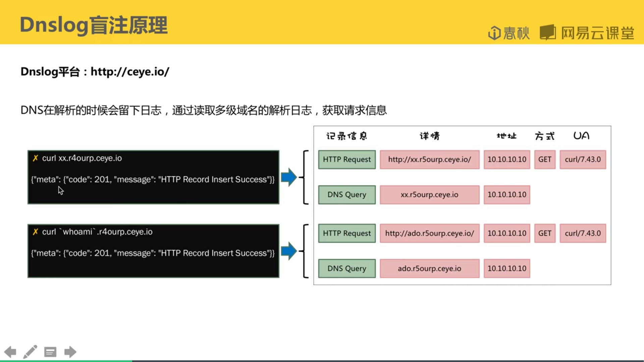644x362 pixels.
Task: Click the first blue arrow shape
Action: (x=289, y=177)
